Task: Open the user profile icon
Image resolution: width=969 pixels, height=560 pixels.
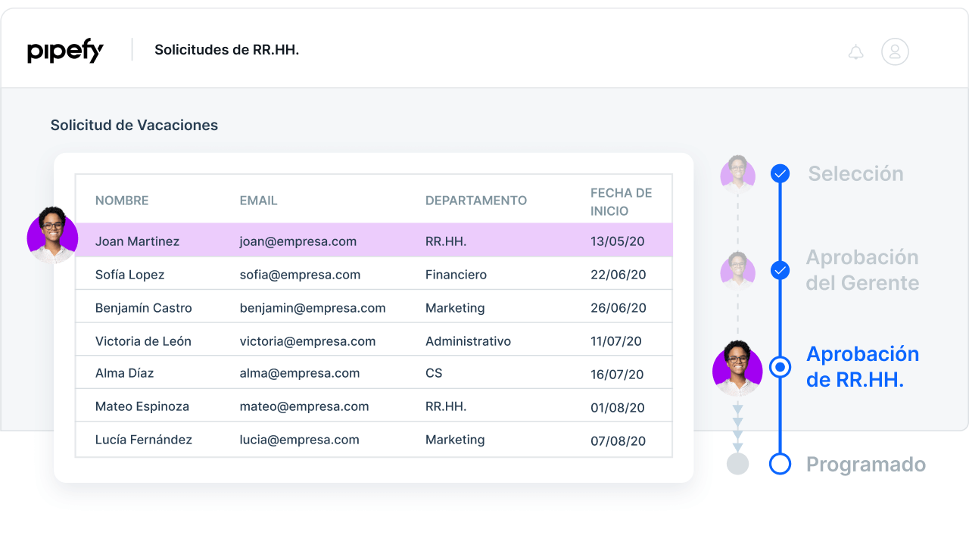Action: 894,51
